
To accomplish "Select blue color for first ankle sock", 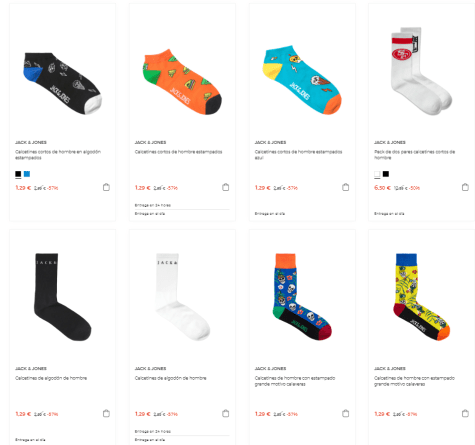I will pos(27,174).
